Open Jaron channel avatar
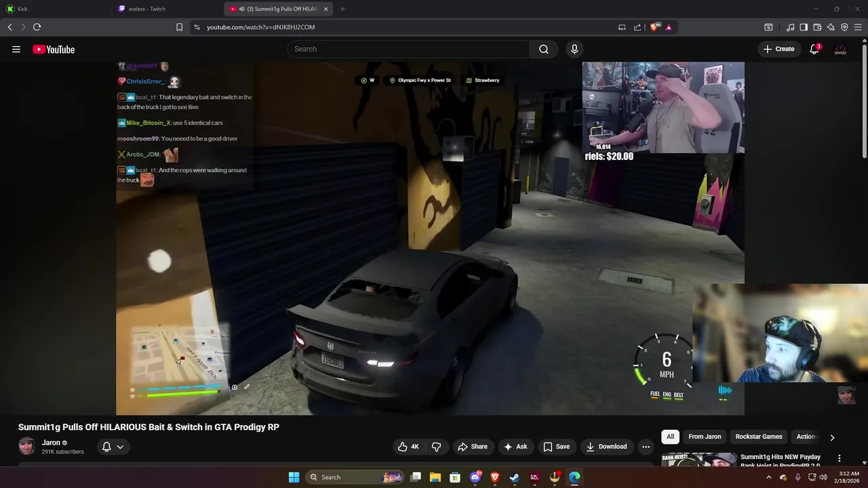 pyautogui.click(x=26, y=446)
